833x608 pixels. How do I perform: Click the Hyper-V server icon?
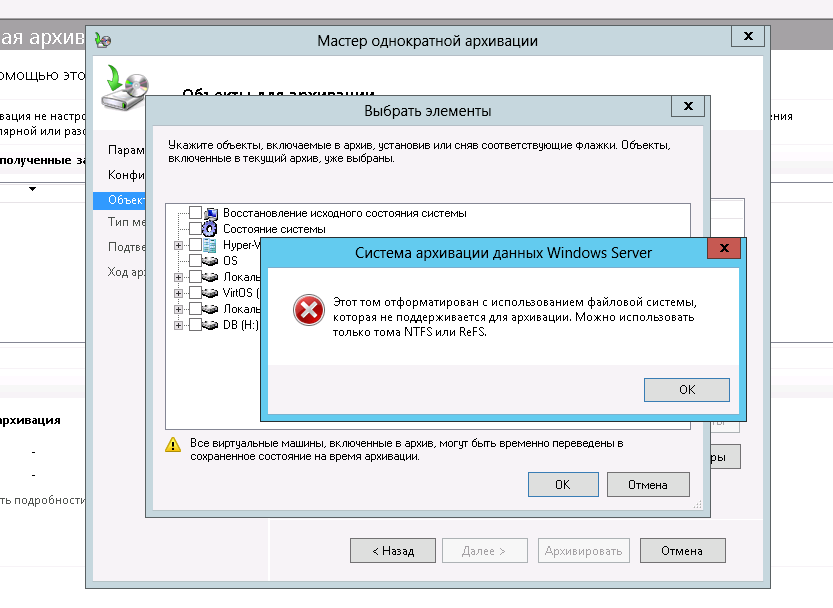pos(210,245)
